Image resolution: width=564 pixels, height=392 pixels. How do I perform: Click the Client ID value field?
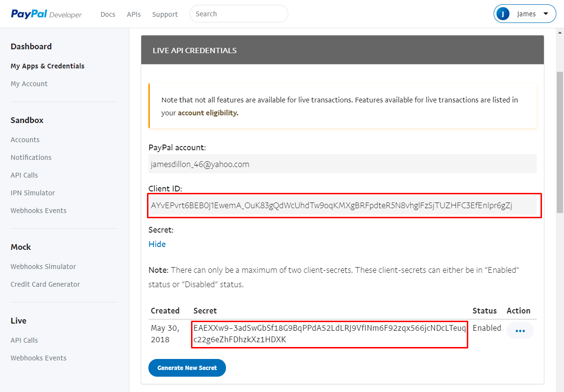pyautogui.click(x=342, y=205)
